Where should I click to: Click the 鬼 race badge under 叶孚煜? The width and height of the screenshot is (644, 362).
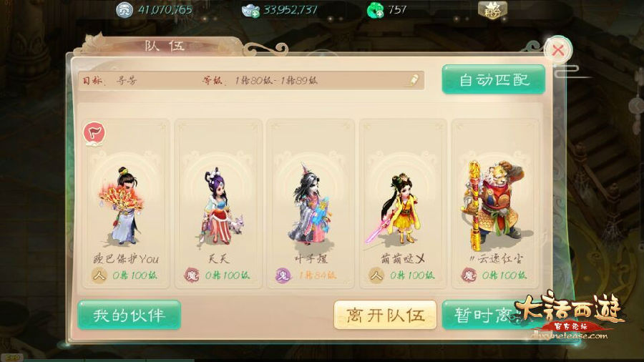coord(283,275)
